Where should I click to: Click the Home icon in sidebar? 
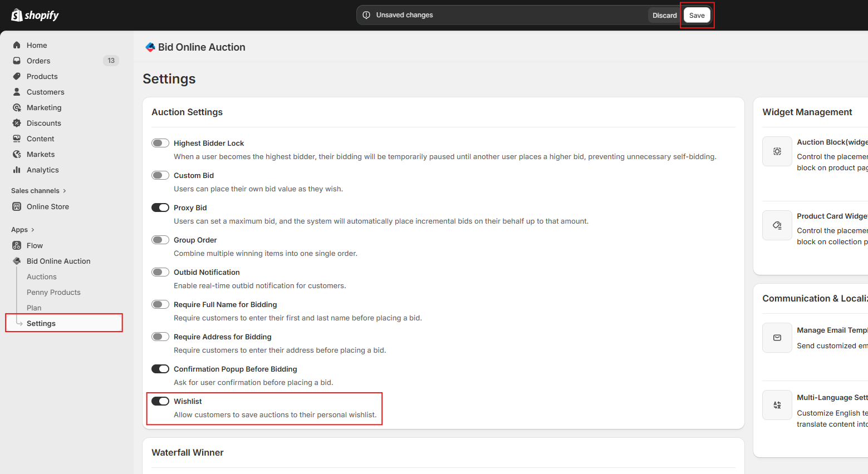[x=17, y=45]
